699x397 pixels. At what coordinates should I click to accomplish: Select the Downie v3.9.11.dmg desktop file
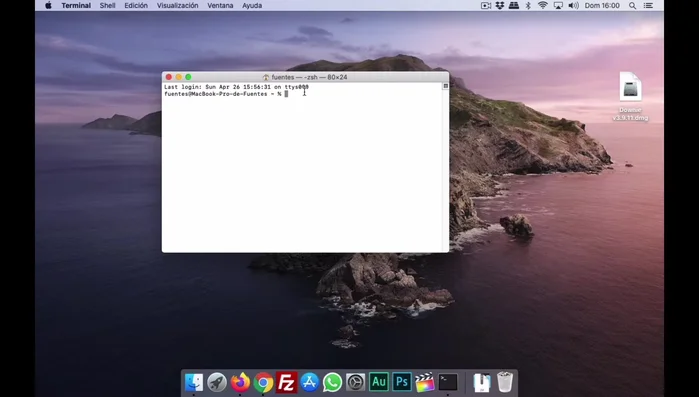[630, 96]
